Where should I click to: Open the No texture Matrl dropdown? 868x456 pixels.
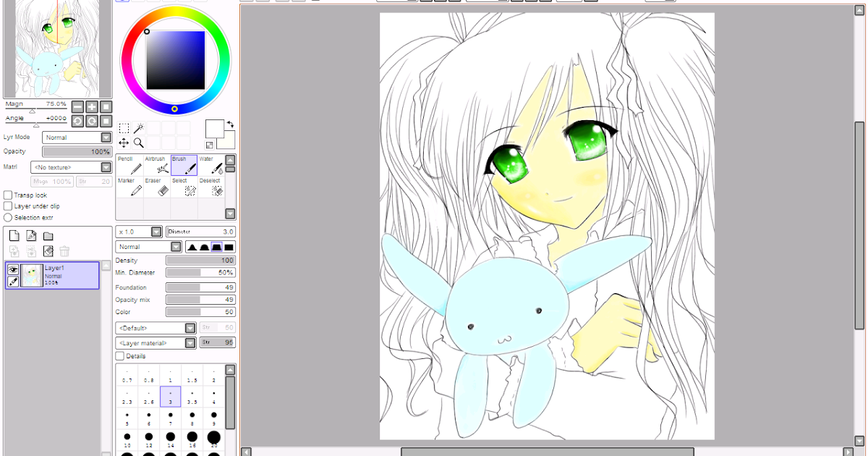point(71,167)
